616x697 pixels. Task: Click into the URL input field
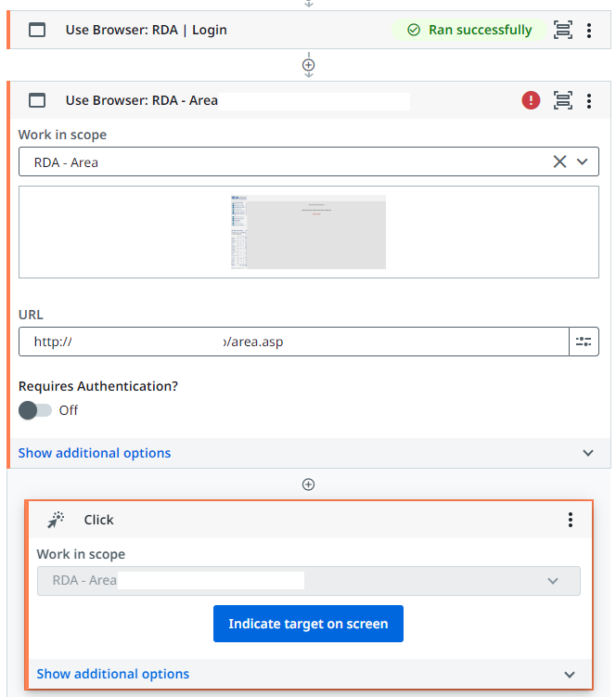[293, 342]
